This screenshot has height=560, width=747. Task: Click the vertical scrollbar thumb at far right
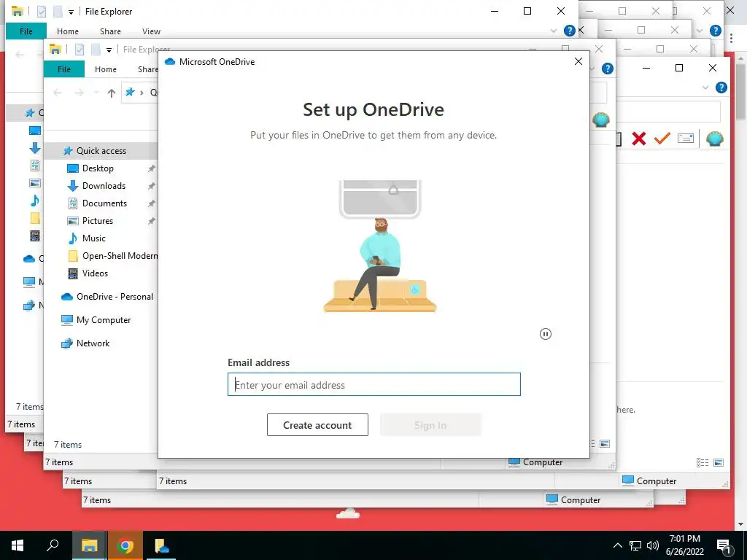(741, 90)
